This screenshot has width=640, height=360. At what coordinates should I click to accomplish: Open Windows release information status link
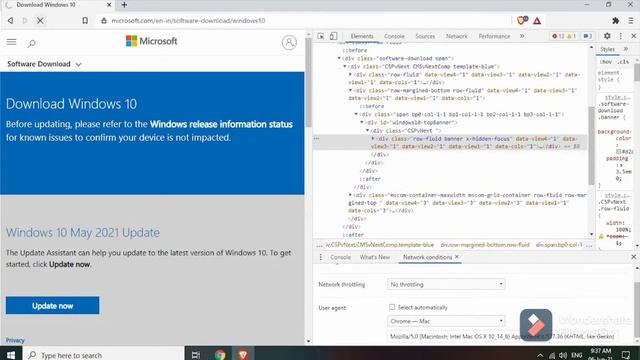pos(221,124)
